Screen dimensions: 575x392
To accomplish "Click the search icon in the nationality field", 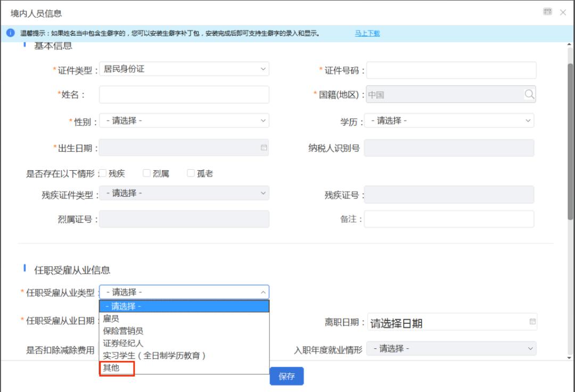I will [529, 94].
